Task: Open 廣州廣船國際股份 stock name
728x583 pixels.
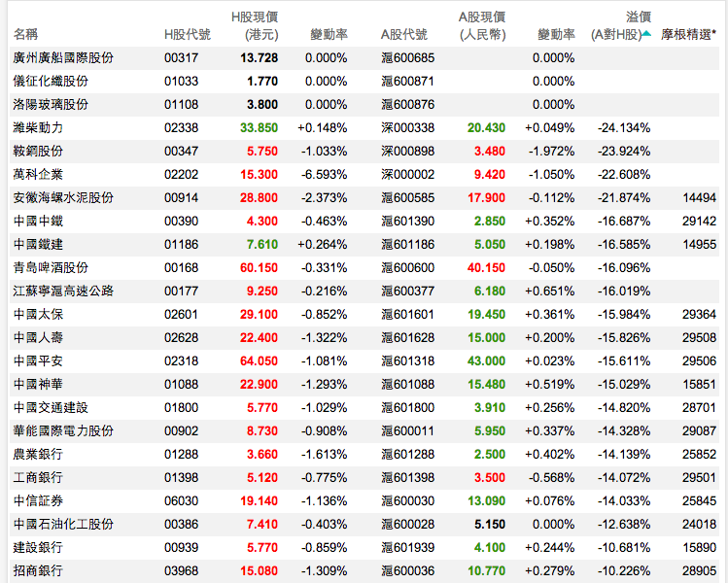Action: tap(63, 58)
